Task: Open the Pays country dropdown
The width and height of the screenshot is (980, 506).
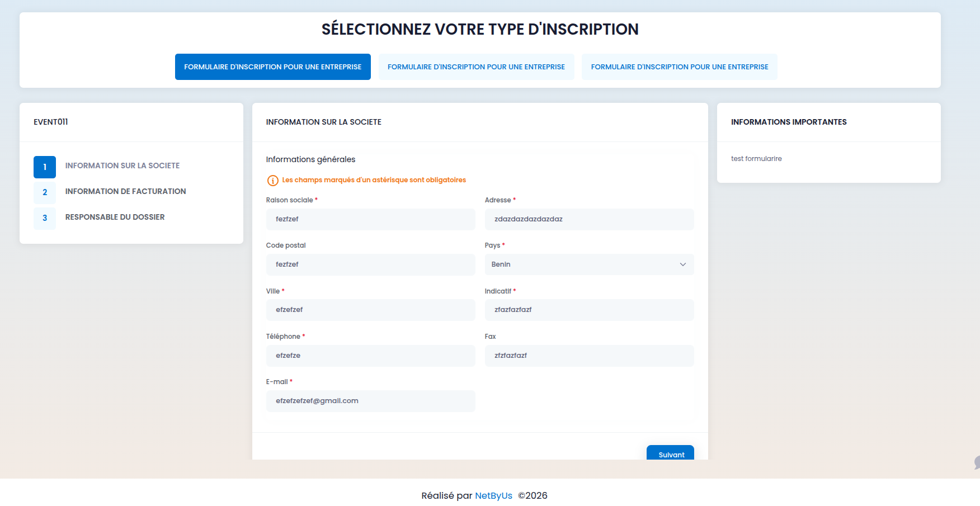Action: coord(588,264)
